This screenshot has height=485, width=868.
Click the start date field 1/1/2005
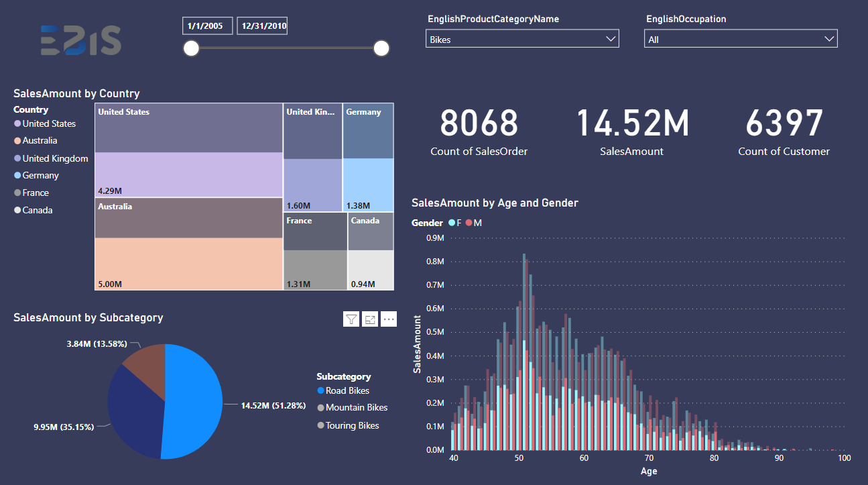(208, 26)
